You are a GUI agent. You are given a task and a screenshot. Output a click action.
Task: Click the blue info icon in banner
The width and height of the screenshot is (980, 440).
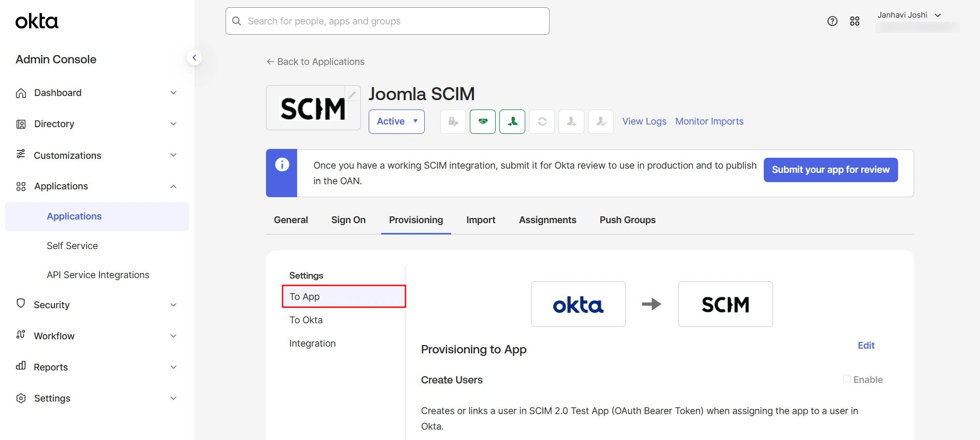click(x=282, y=165)
